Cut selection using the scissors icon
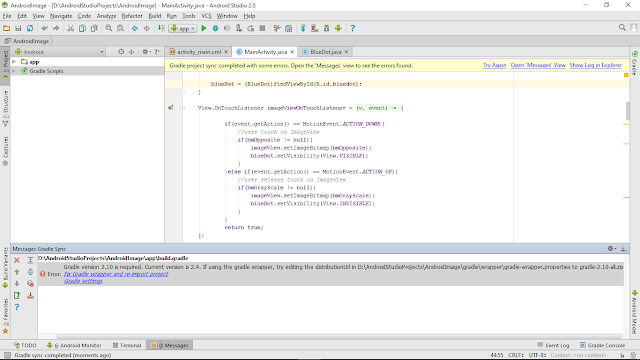This screenshot has height=360, width=640. pos(71,28)
